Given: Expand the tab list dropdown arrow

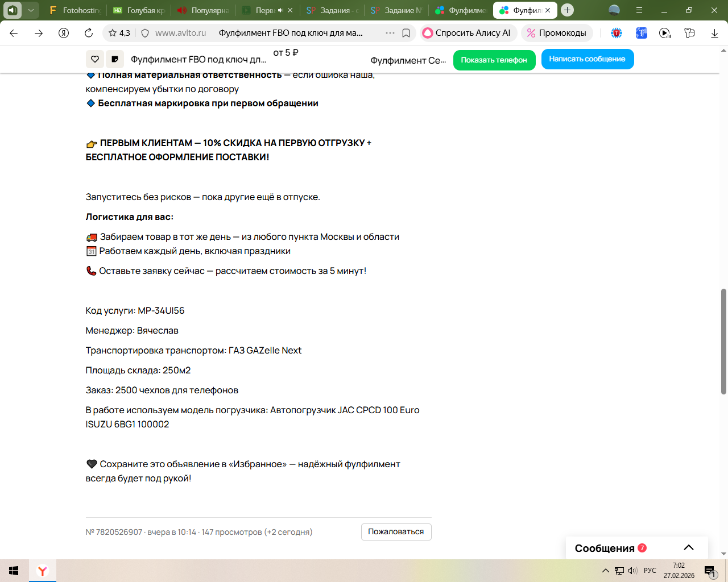Looking at the screenshot, I should click(x=31, y=10).
